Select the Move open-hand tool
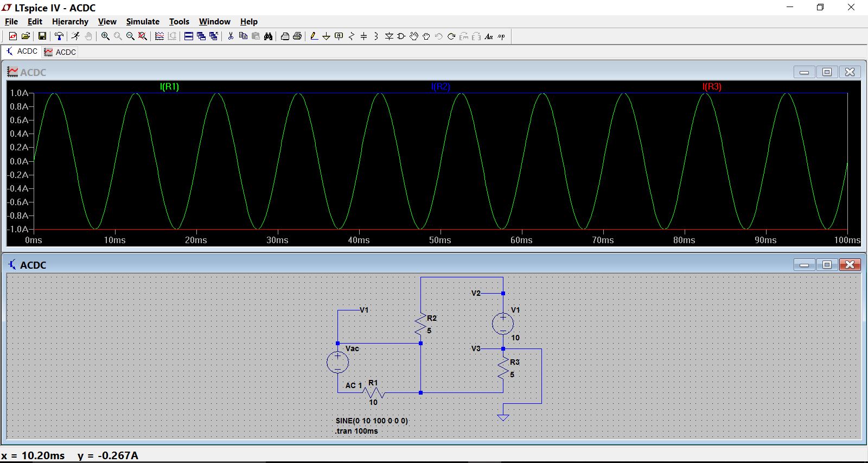The width and height of the screenshot is (868, 463). click(x=414, y=36)
